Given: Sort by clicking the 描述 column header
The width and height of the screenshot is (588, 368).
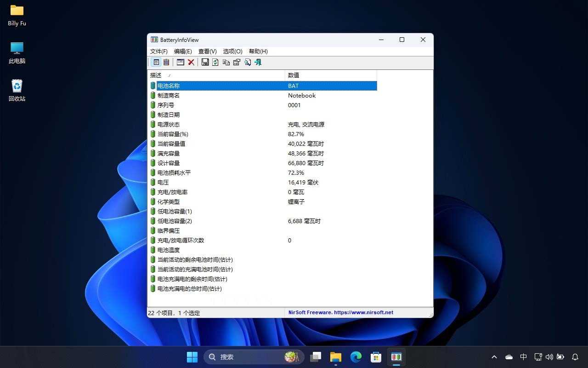Looking at the screenshot, I should click(x=155, y=75).
